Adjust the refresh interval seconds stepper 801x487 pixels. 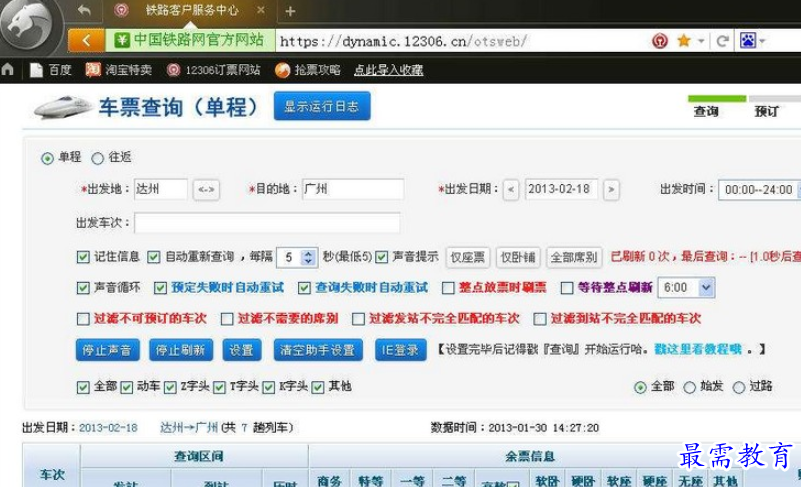(308, 257)
